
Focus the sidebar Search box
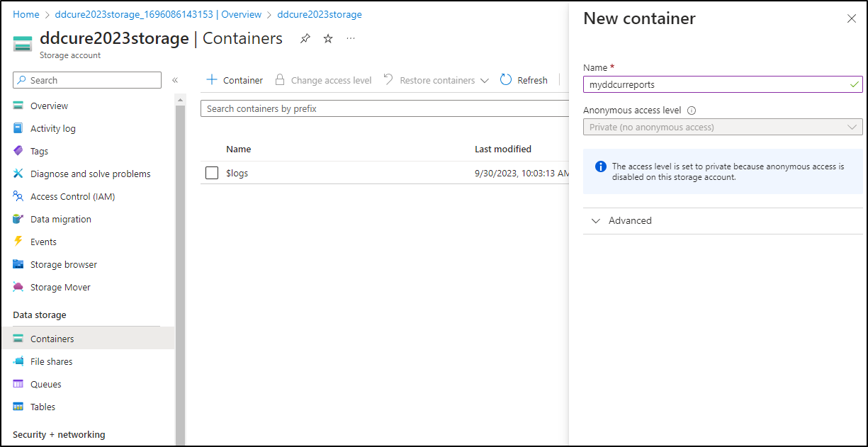[87, 80]
